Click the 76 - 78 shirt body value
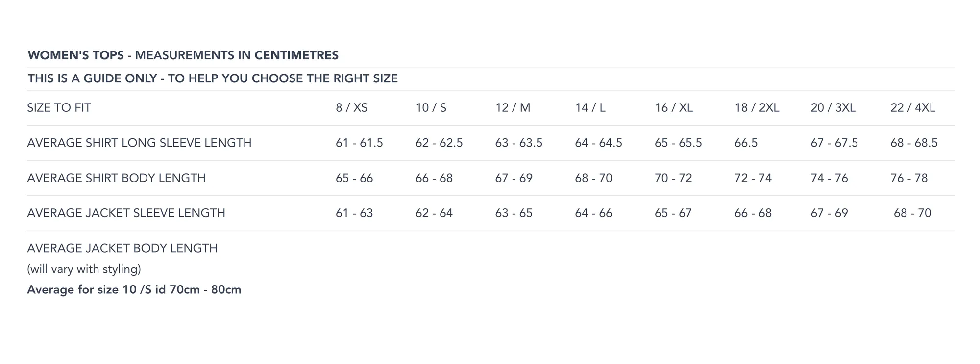This screenshot has height=364, width=980. pyautogui.click(x=909, y=178)
